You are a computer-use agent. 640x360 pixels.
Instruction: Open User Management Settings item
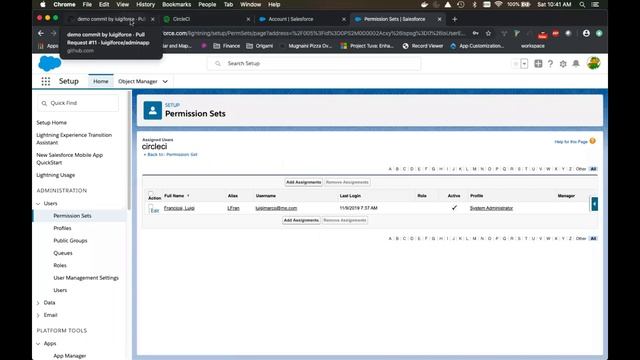(86, 278)
